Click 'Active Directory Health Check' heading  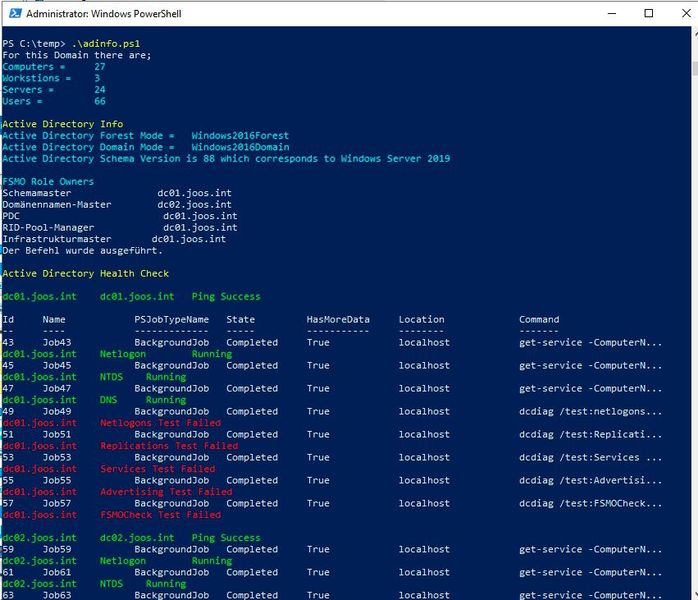pos(85,274)
